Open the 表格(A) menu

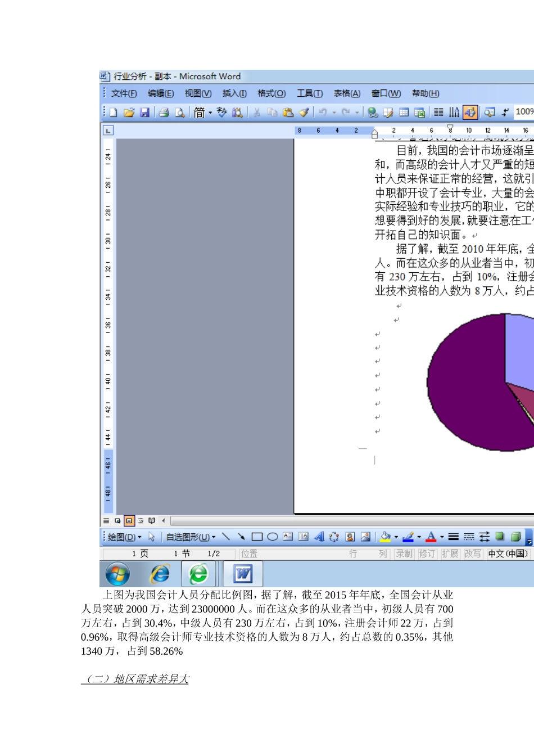pos(347,93)
